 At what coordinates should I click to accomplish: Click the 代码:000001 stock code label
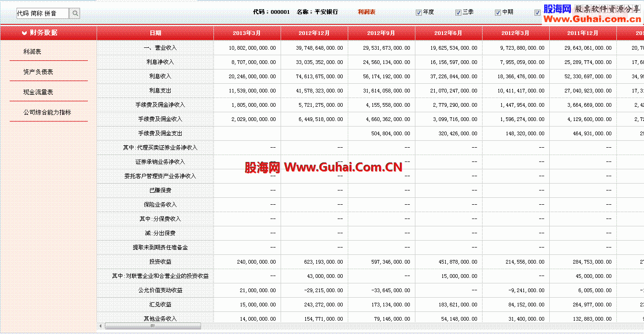[271, 12]
